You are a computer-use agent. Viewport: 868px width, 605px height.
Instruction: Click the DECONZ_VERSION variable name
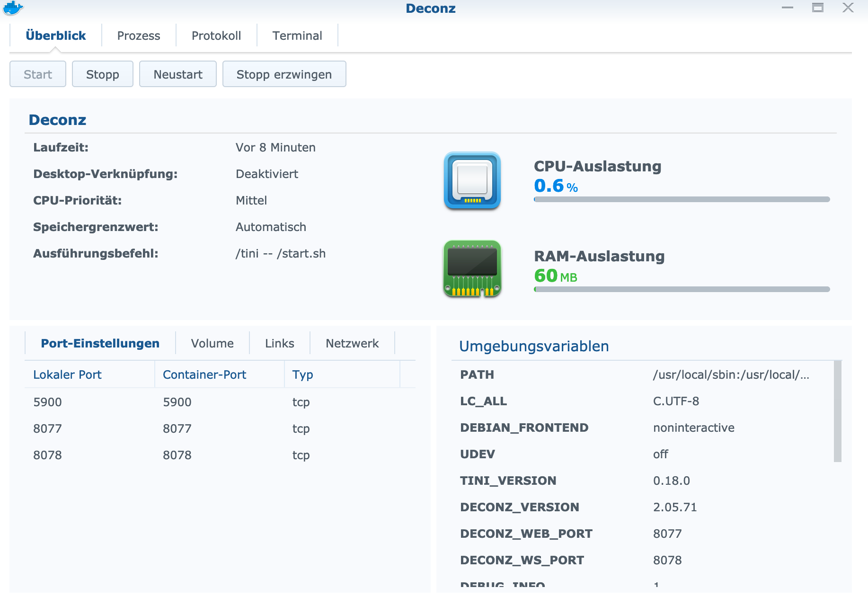coord(520,507)
